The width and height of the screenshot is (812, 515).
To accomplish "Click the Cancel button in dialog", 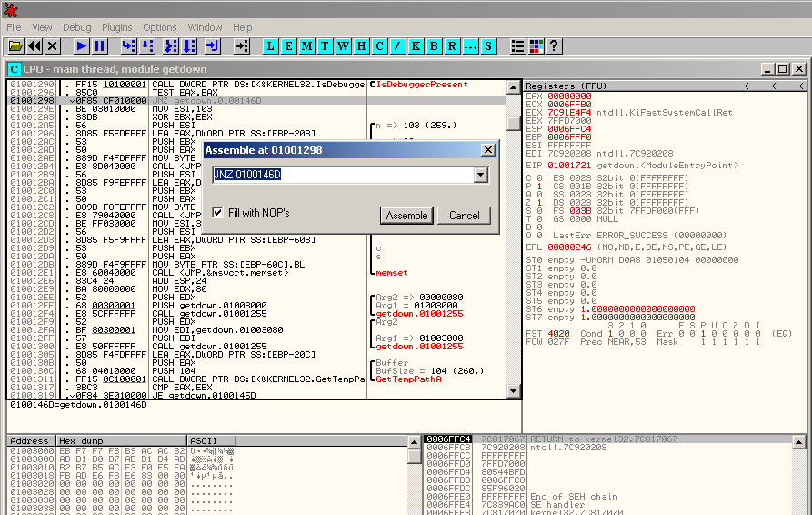I will tap(464, 216).
